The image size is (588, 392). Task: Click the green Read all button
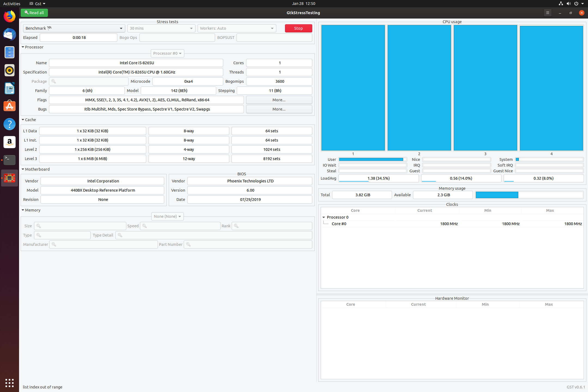coord(34,13)
